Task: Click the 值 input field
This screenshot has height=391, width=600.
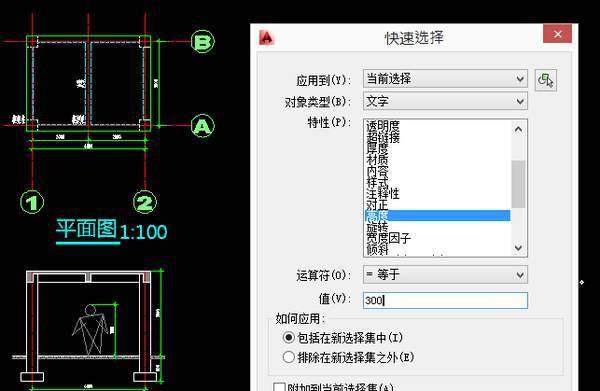Action: point(445,300)
